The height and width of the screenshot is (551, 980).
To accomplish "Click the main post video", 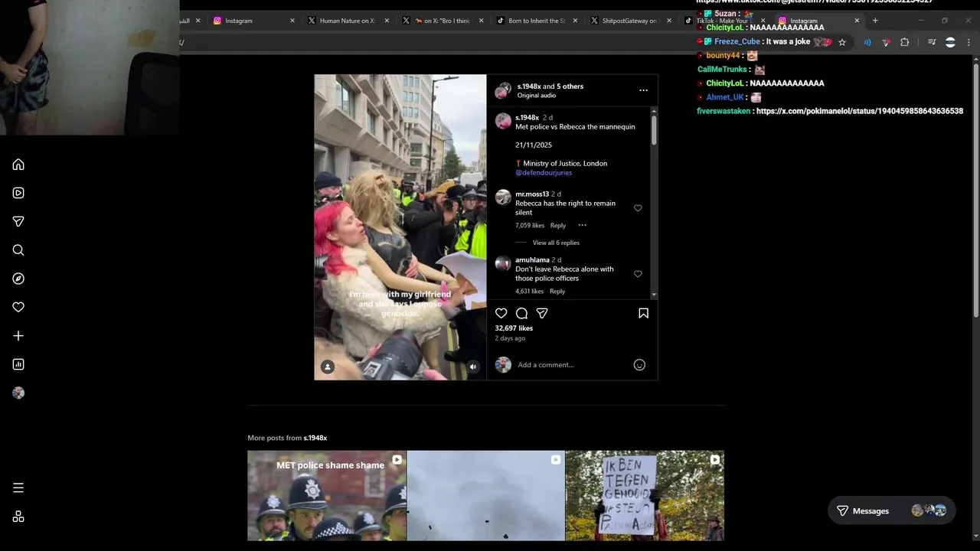I will click(x=400, y=227).
